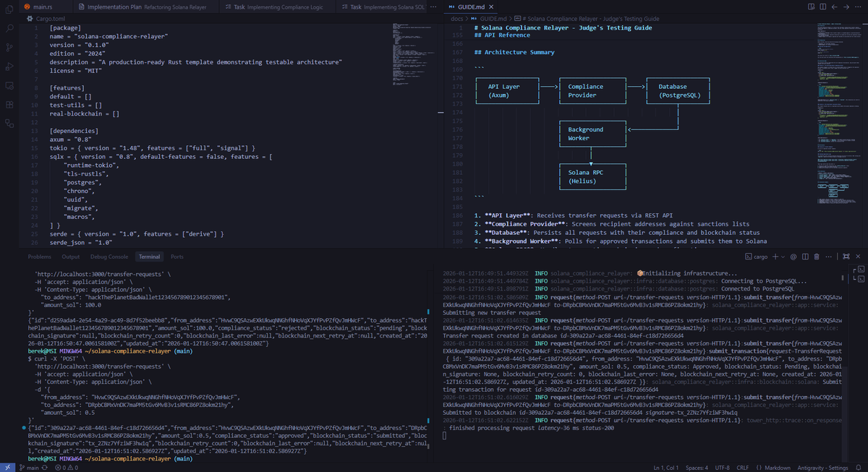Click the @ icon in terminal toolbar
The height and width of the screenshot is (472, 868).
[793, 257]
